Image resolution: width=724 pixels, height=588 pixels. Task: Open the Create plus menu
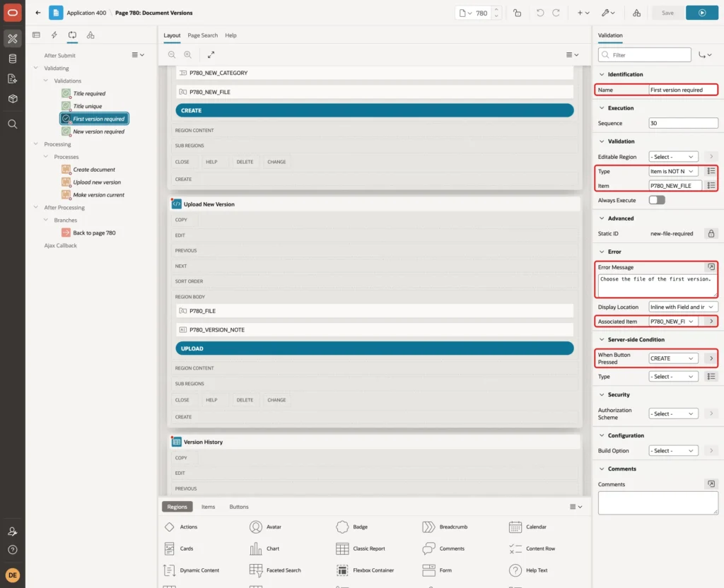tap(583, 13)
